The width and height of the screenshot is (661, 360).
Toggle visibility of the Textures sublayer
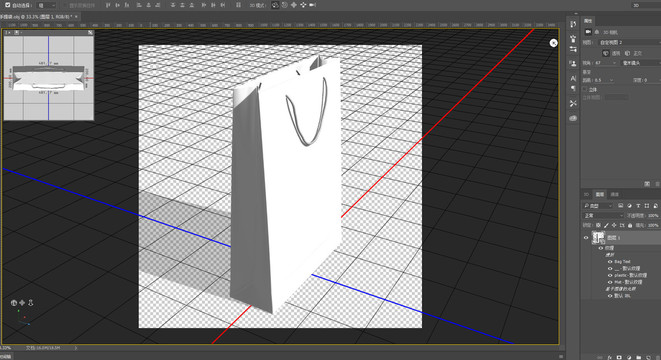(x=601, y=248)
